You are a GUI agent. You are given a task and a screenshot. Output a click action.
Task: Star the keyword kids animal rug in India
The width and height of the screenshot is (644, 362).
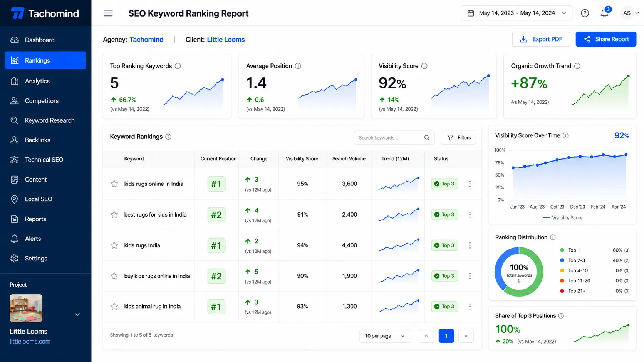(114, 306)
